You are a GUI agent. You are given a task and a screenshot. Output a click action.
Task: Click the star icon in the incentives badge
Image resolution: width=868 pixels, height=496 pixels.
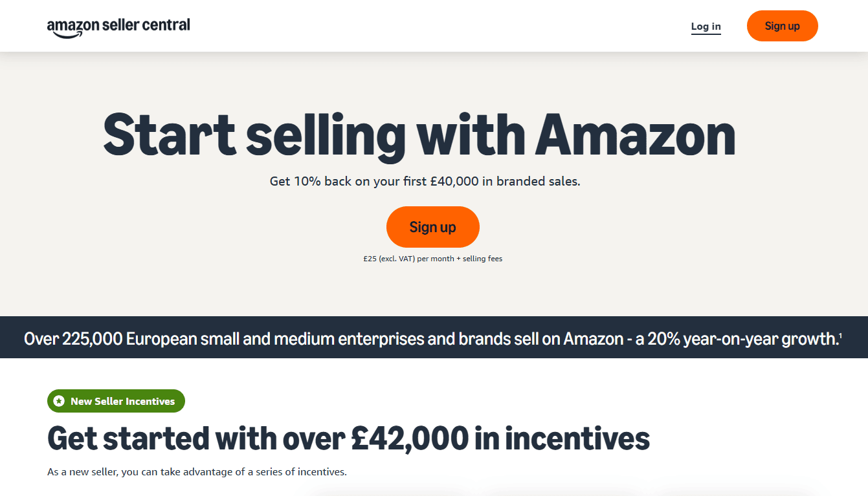click(59, 402)
